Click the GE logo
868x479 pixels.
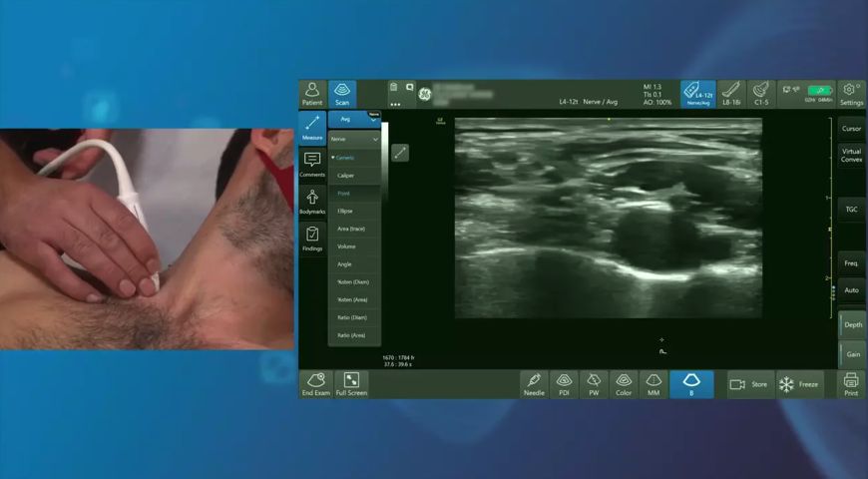[425, 94]
